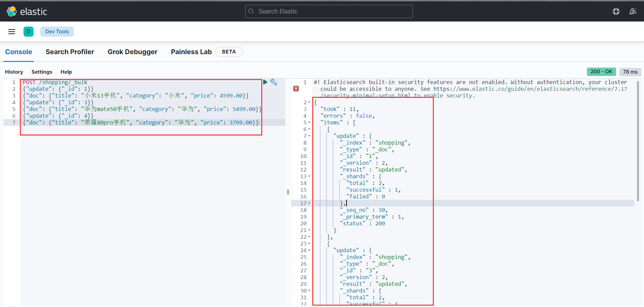Open the Settings menu

point(42,72)
